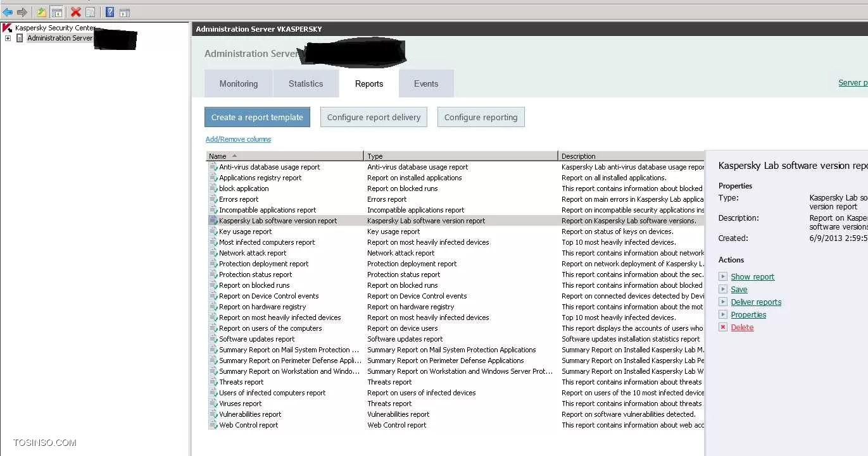Click the Kaspersky Security Center logo icon
The width and height of the screenshot is (868, 456).
8,28
